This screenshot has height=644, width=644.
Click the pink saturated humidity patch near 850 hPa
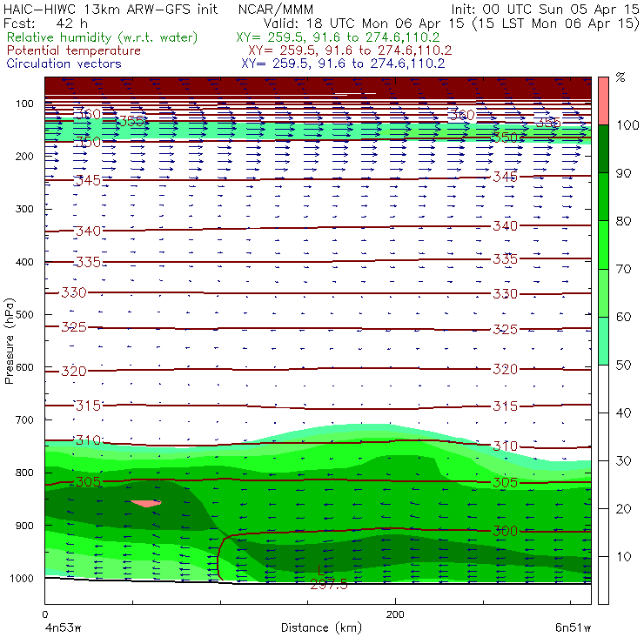click(146, 503)
